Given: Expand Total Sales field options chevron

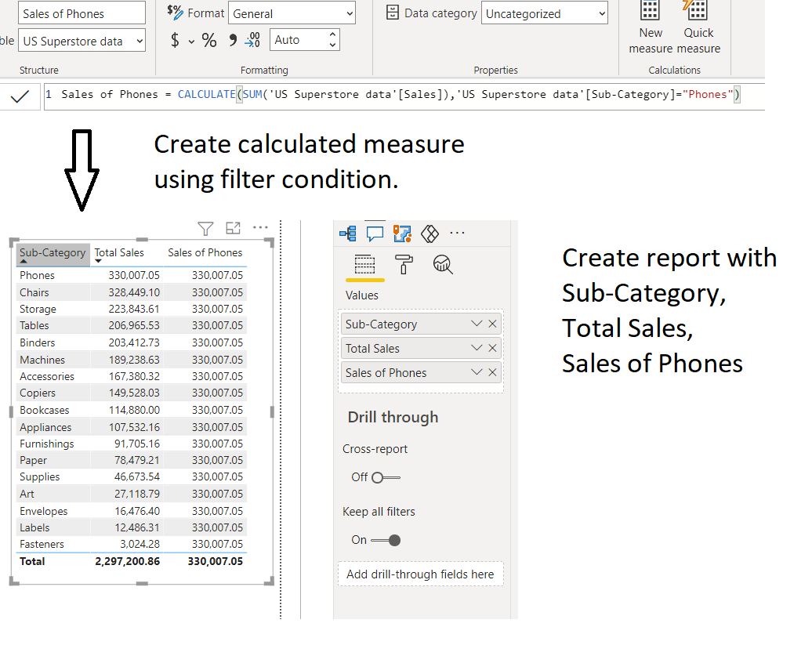Looking at the screenshot, I should pyautogui.click(x=477, y=348).
